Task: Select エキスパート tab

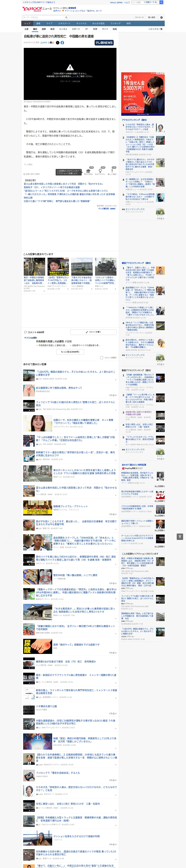Action: point(64,23)
